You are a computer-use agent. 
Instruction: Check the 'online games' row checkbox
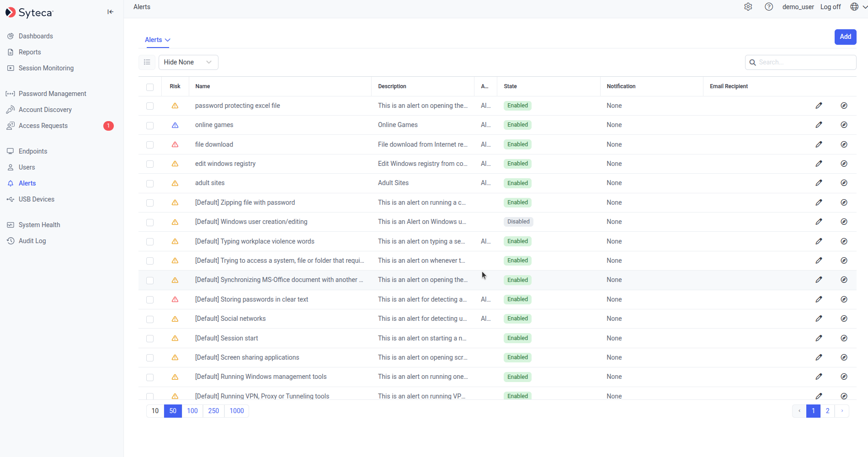tap(150, 125)
